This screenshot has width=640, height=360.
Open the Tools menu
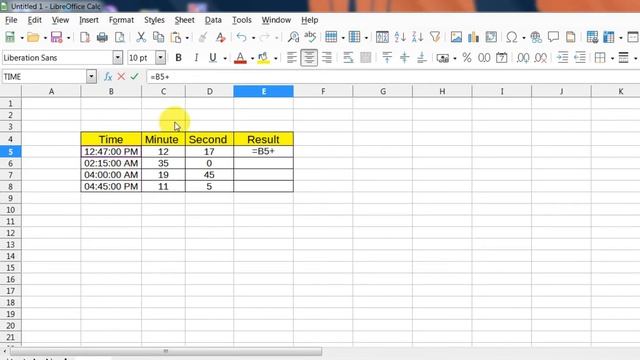[x=242, y=20]
